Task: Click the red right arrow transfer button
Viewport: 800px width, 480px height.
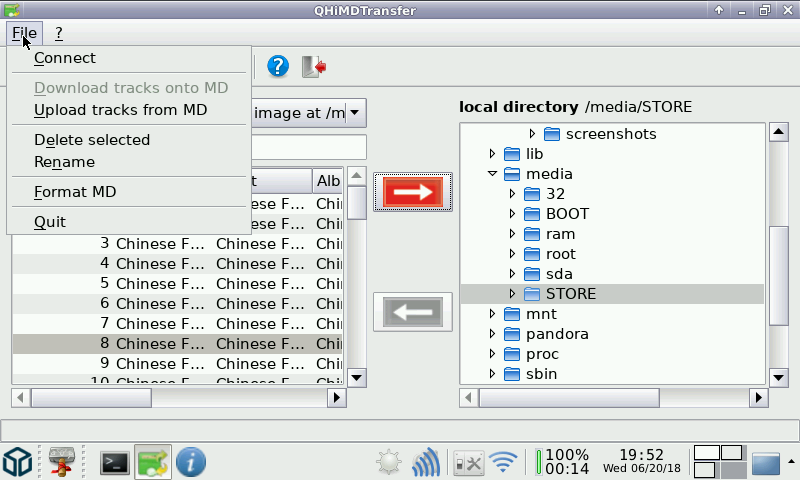Action: pyautogui.click(x=413, y=192)
